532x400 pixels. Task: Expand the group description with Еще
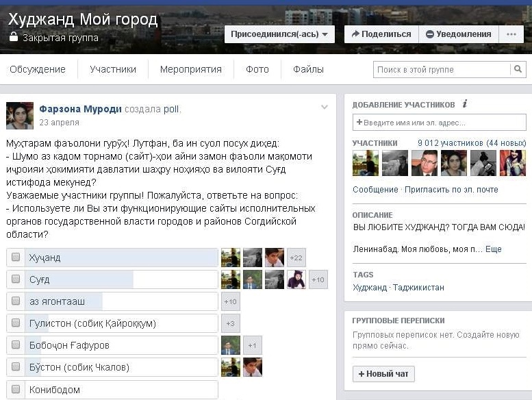point(493,249)
